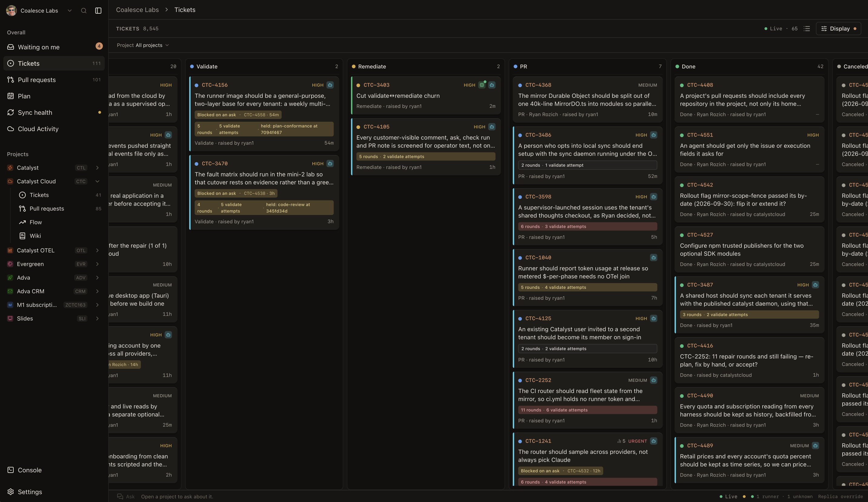This screenshot has width=868, height=502.
Task: Open Pull requests under Overall section
Action: (54, 80)
